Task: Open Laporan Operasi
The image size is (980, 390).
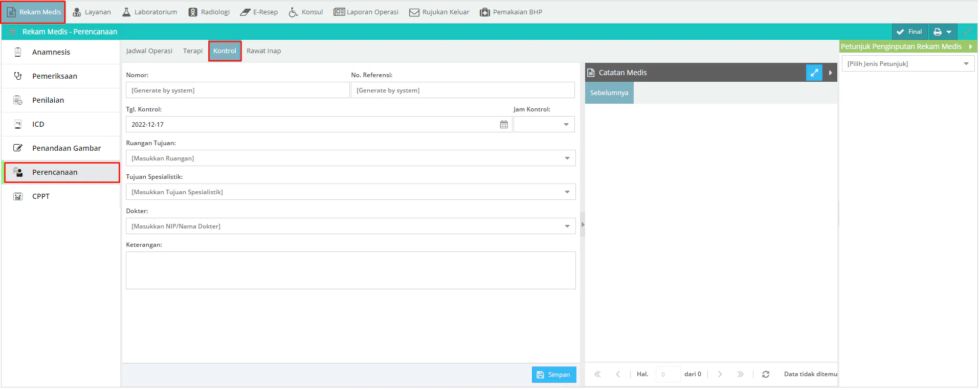Action: (366, 12)
